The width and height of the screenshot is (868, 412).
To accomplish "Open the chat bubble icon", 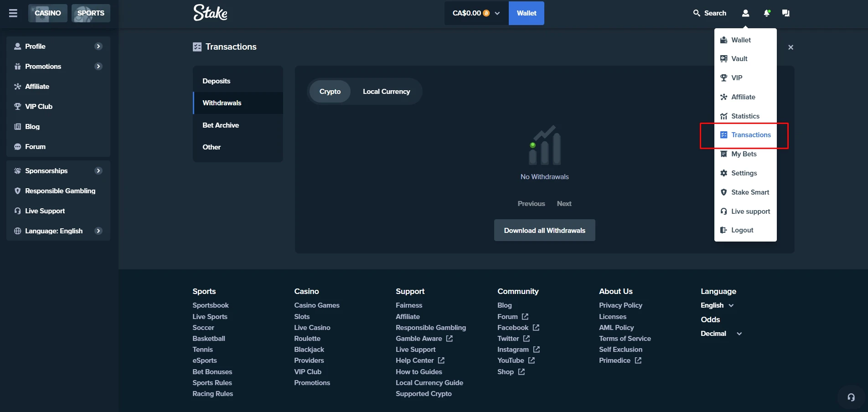I will click(x=785, y=13).
